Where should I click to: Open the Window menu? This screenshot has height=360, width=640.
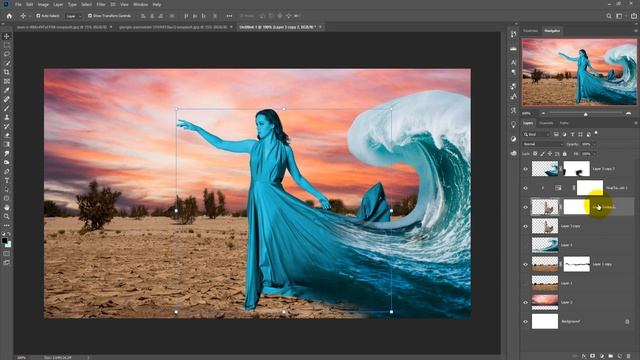141,4
